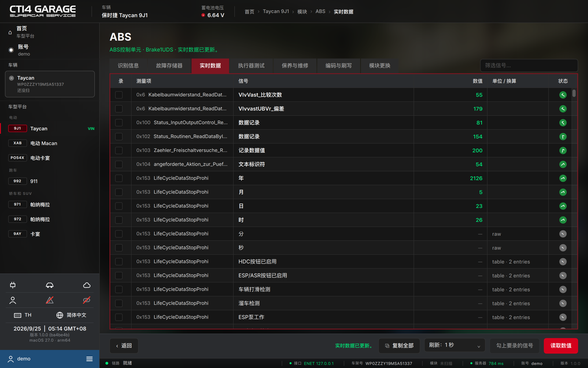Tick the checkbox for VlvVast_比较次数
This screenshot has width=588, height=368.
click(x=119, y=95)
